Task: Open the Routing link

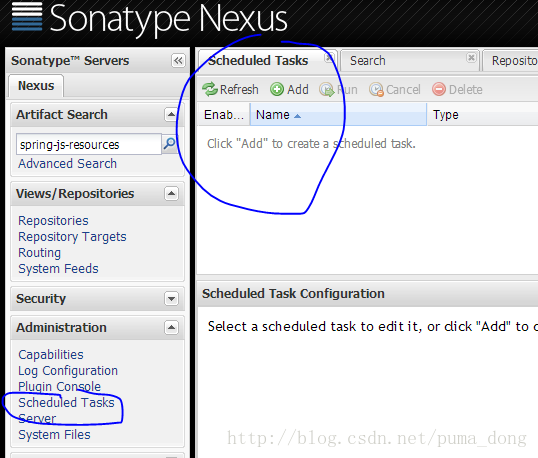Action: pos(39,253)
